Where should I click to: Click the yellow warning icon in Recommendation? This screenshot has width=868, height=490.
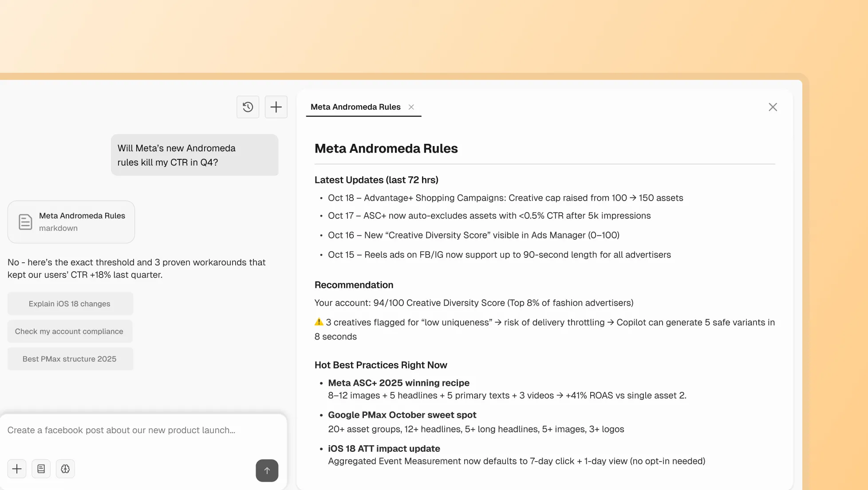tap(319, 322)
